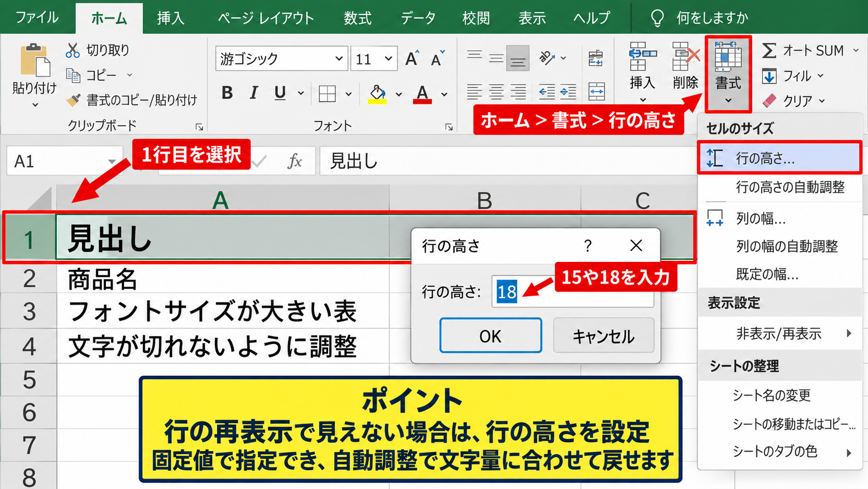Image resolution: width=868 pixels, height=489 pixels.
Task: Click the Merge and Center icon
Action: click(596, 92)
